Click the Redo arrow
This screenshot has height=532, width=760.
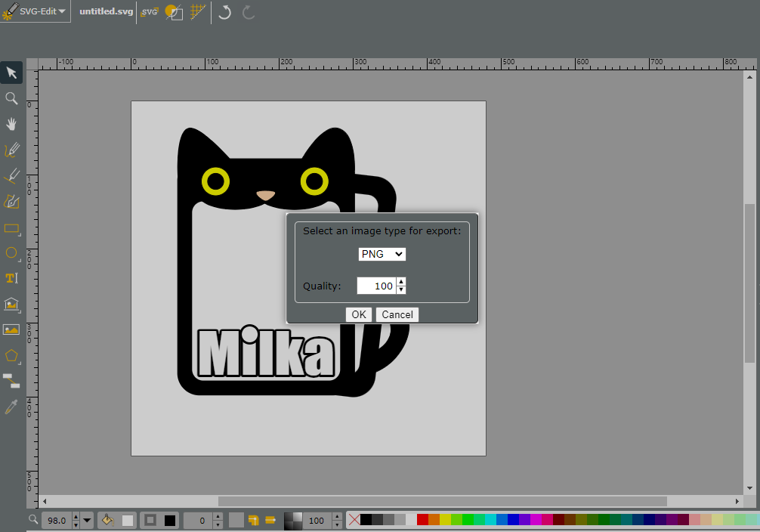[x=249, y=11]
